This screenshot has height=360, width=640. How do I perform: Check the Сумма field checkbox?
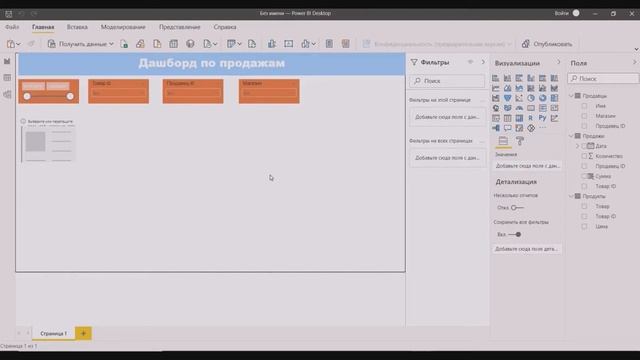tap(584, 176)
